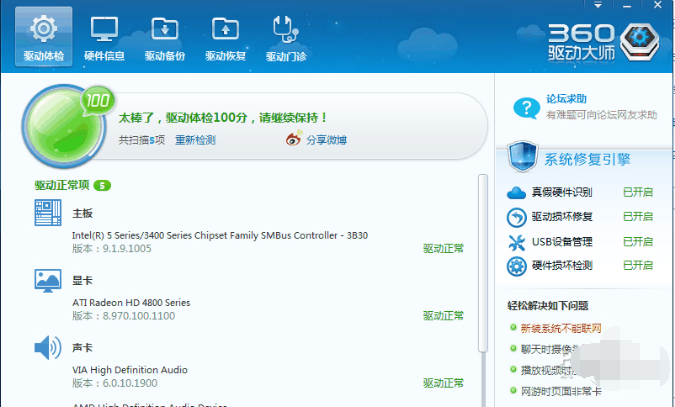The height and width of the screenshot is (407, 675).
Task: Click the 声卡 speaker icon
Action: click(48, 348)
